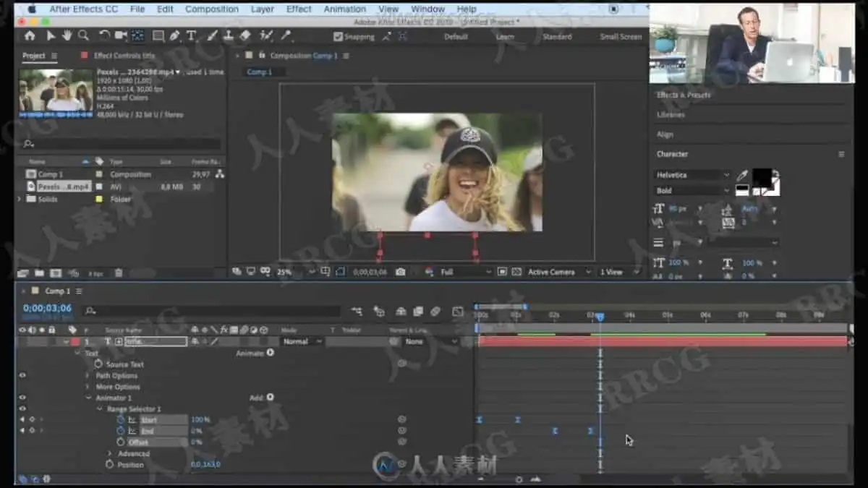868x488 pixels.
Task: Open the Layer menu
Action: [x=262, y=9]
